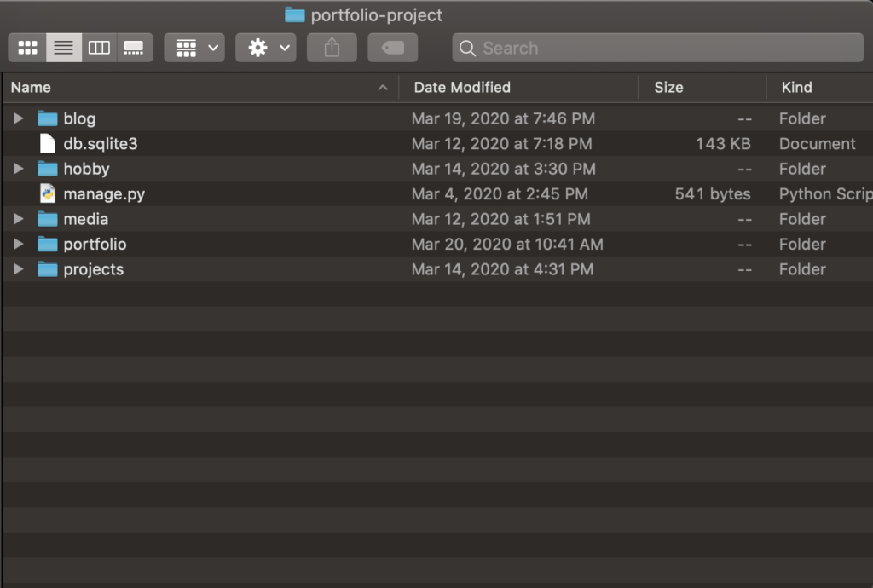873x588 pixels.
Task: Click the magnifying glass search icon
Action: [467, 49]
